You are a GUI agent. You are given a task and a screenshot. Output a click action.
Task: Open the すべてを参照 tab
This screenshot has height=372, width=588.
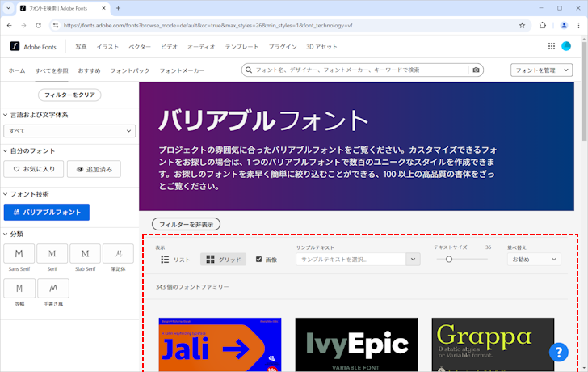(x=52, y=70)
